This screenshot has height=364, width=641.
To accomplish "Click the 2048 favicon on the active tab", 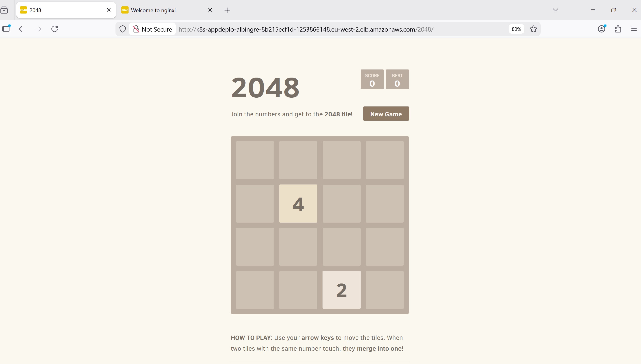I will [23, 10].
